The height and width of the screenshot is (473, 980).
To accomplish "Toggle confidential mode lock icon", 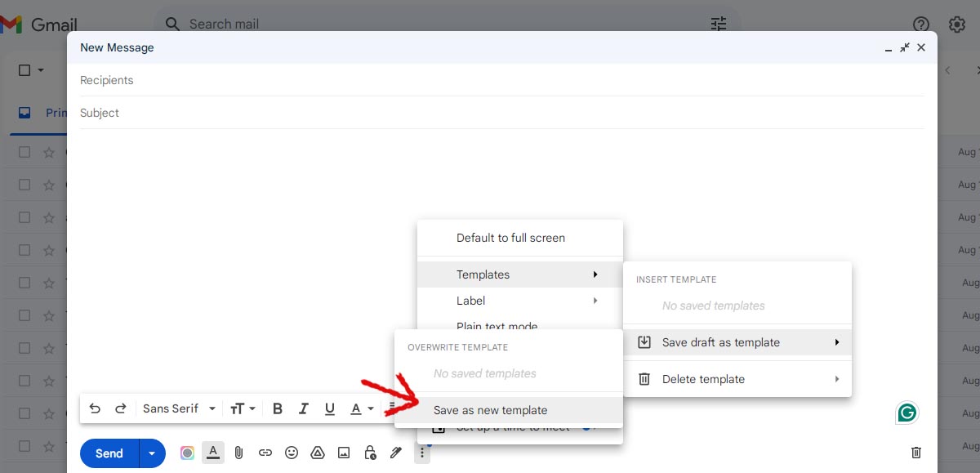I will 370,453.
